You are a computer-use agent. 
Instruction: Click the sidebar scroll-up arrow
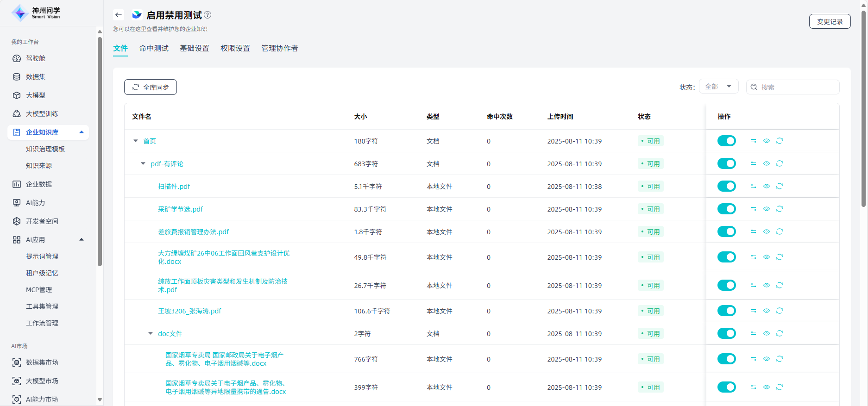click(x=100, y=31)
